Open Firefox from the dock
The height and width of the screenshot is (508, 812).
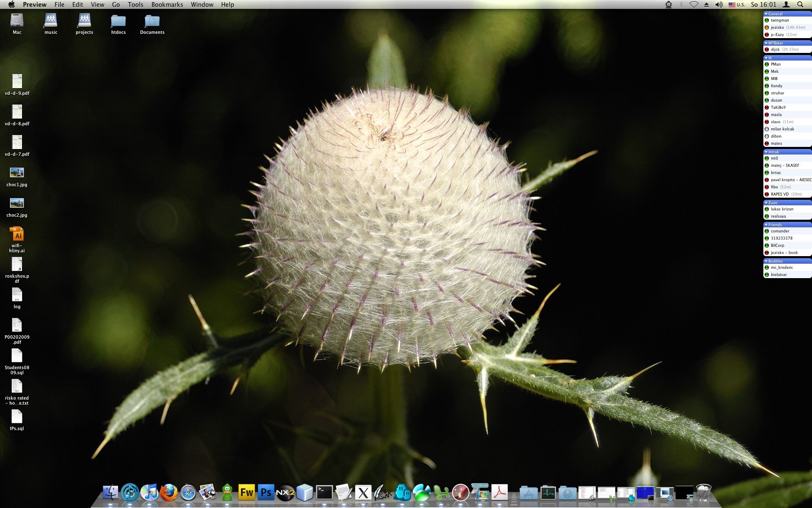pos(169,492)
